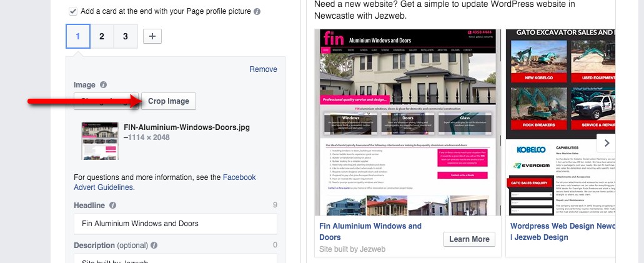Click the Headline text input field
The image size is (644, 263).
pos(176,224)
